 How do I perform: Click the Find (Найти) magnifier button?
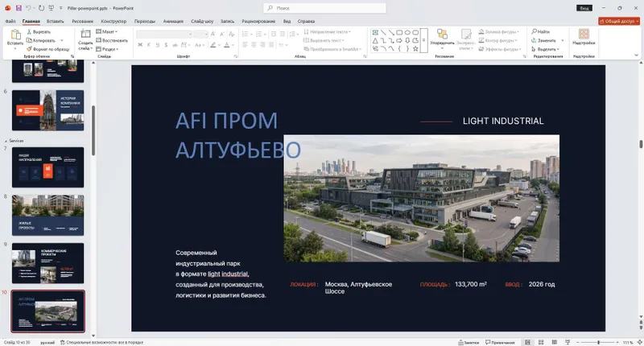tap(540, 31)
